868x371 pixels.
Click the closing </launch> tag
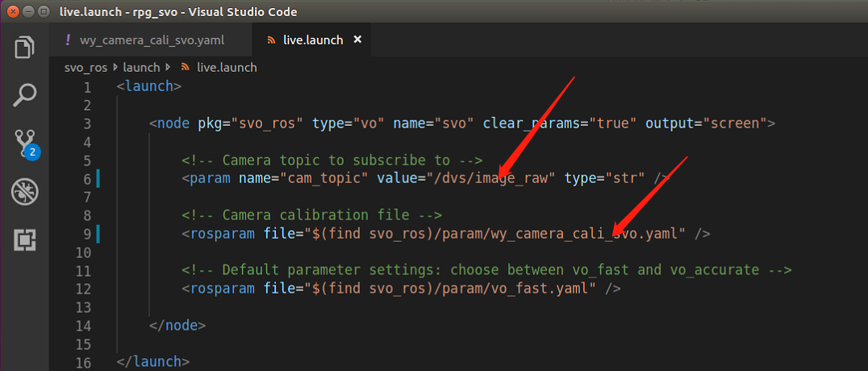[x=153, y=362]
